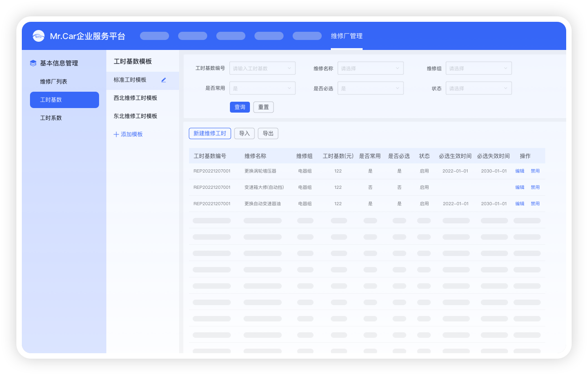
Task: Click the layers icon beside 基本信息管理
Action: [33, 64]
